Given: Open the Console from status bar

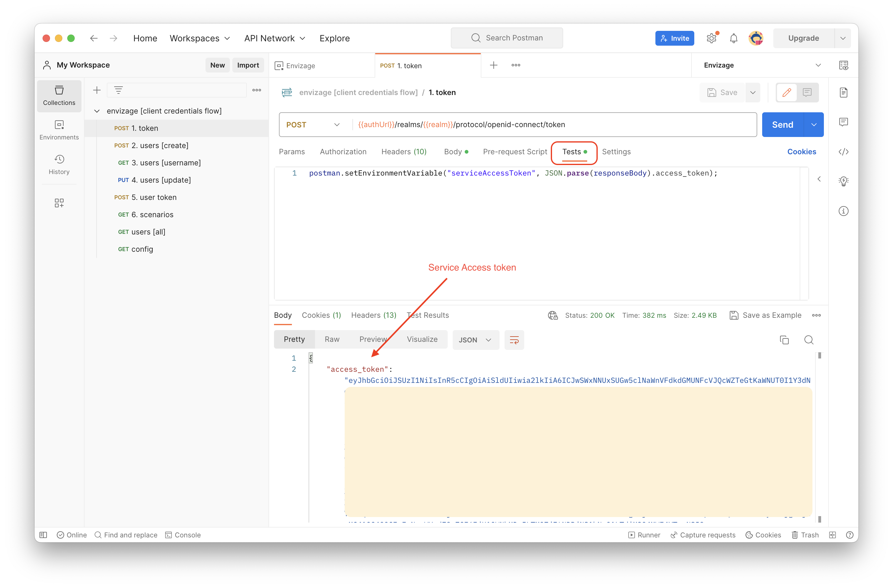Looking at the screenshot, I should pyautogui.click(x=183, y=535).
